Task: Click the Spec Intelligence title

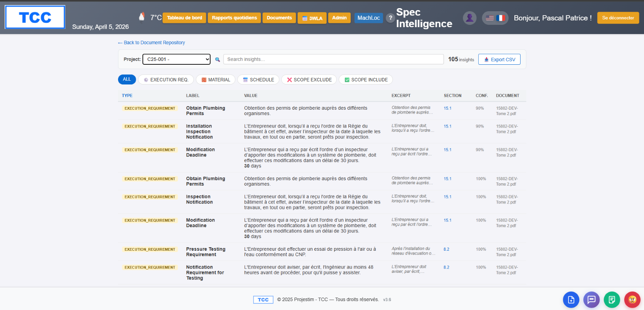Action: point(424,18)
